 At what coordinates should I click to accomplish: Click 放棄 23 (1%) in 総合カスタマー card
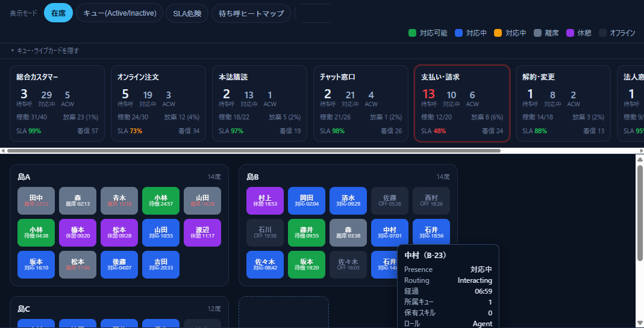(81, 117)
